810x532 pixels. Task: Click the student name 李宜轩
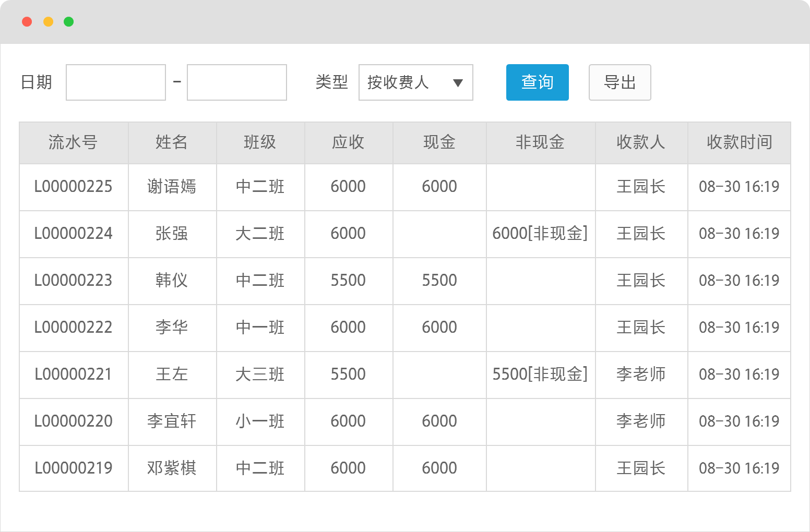point(172,421)
